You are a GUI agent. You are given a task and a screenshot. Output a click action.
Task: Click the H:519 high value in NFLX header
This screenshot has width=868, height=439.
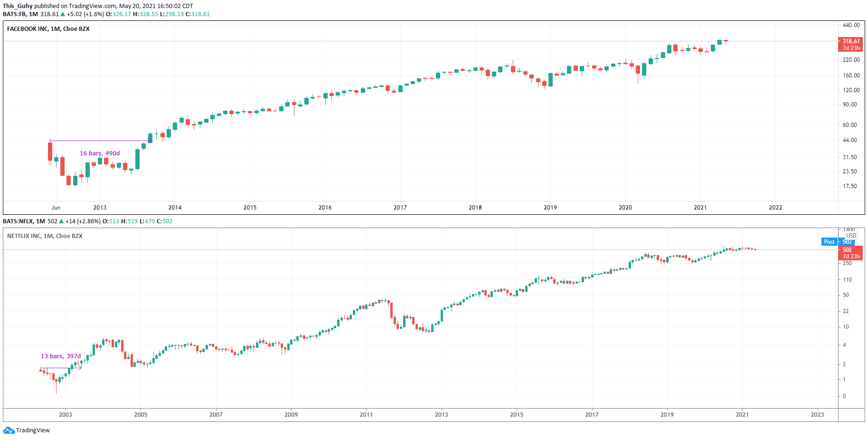tap(130, 221)
